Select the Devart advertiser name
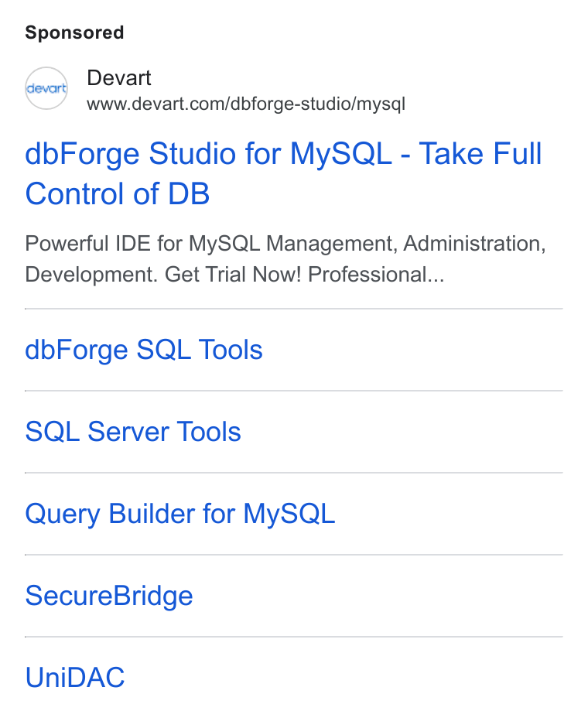The height and width of the screenshot is (718, 588). [119, 78]
